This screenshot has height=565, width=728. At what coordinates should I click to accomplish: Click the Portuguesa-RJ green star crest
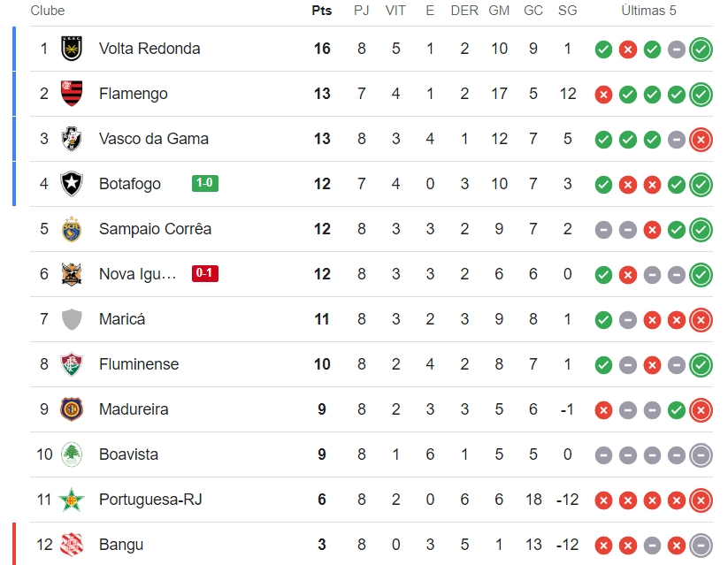coord(72,500)
